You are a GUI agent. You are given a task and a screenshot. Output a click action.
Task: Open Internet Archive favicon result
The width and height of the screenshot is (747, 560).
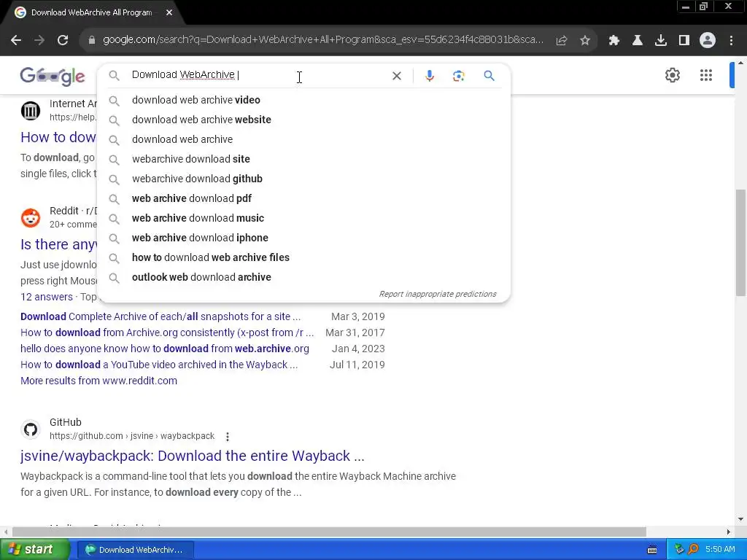click(31, 111)
